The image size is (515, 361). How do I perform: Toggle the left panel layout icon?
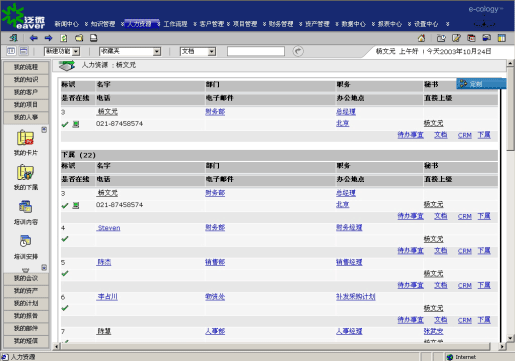click(11, 51)
